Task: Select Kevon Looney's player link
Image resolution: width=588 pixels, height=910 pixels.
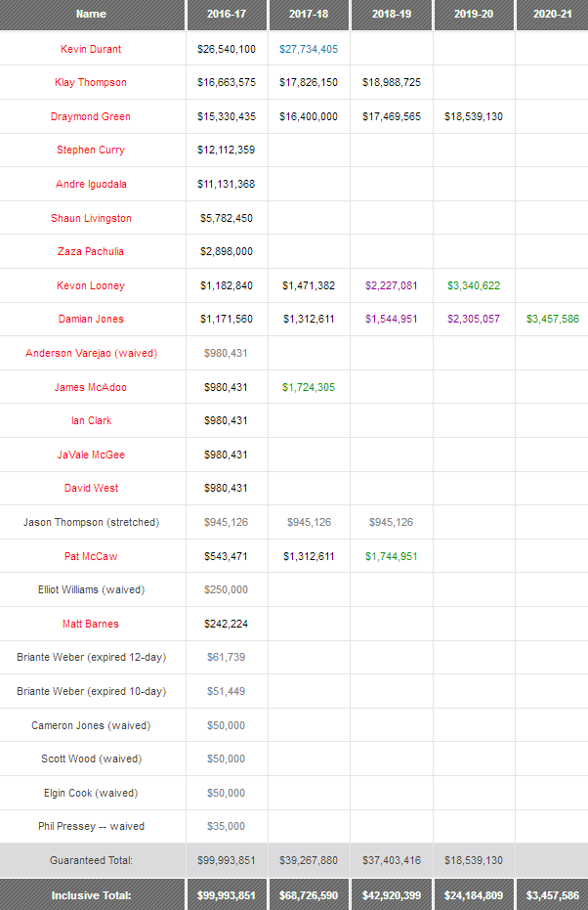Action: [x=91, y=285]
